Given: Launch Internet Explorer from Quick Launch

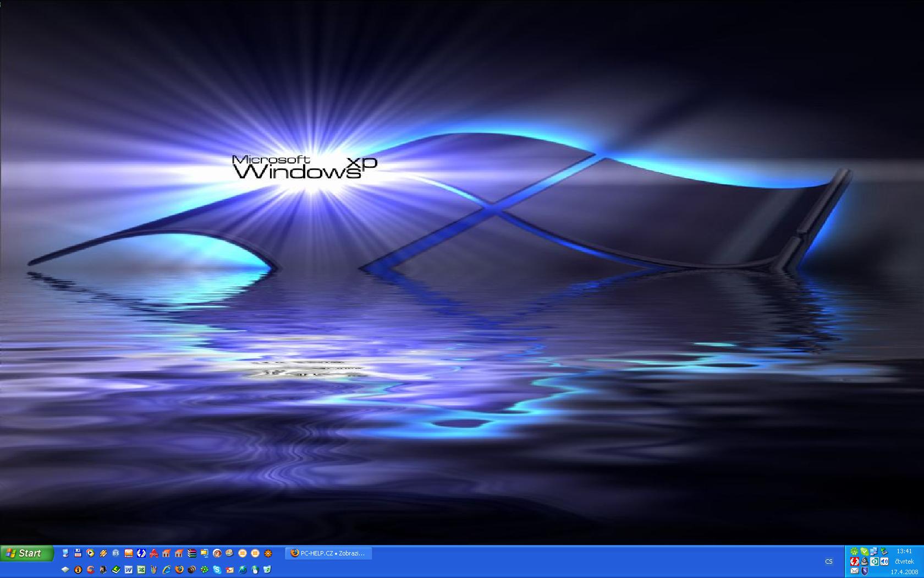Looking at the screenshot, I should coord(167,570).
